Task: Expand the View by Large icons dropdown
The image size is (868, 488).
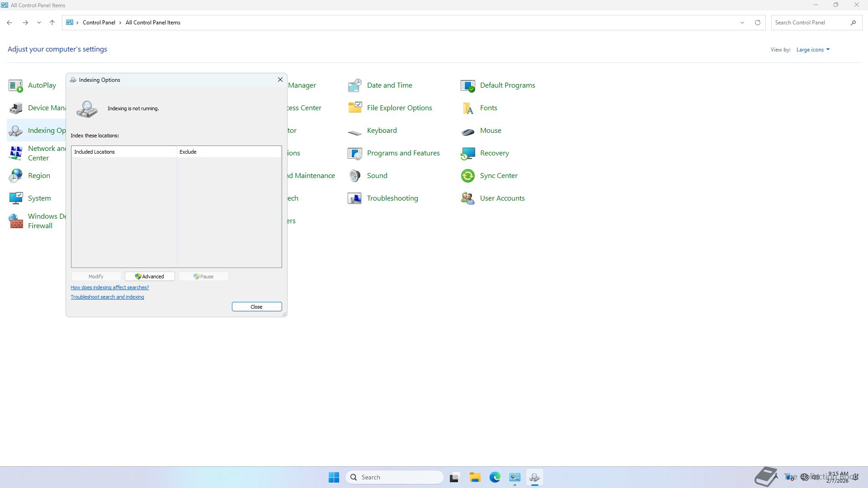Action: (813, 50)
